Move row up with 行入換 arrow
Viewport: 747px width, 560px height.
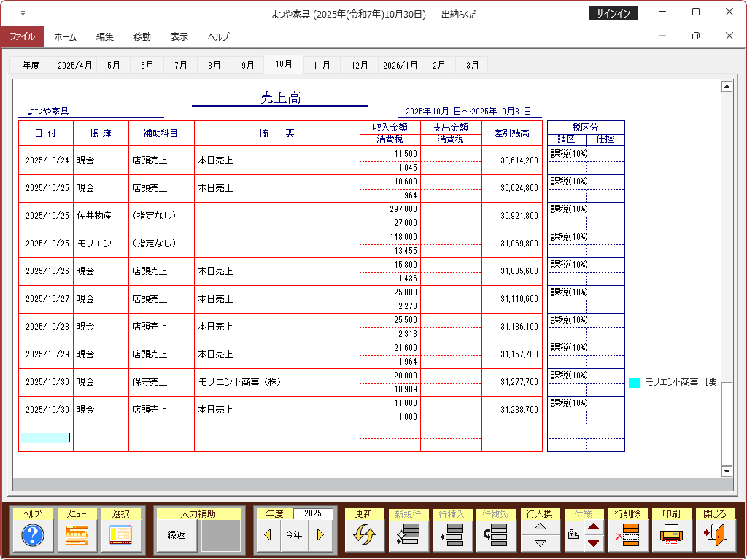[540, 527]
